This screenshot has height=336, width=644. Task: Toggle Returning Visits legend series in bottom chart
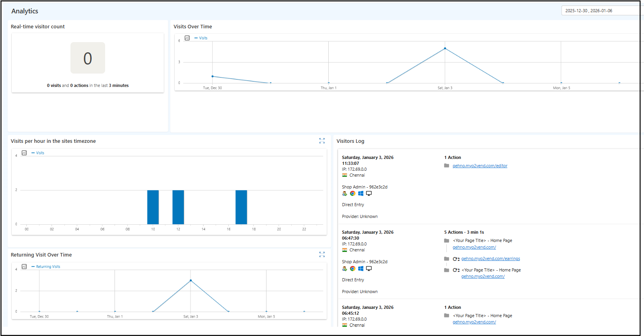[46, 267]
